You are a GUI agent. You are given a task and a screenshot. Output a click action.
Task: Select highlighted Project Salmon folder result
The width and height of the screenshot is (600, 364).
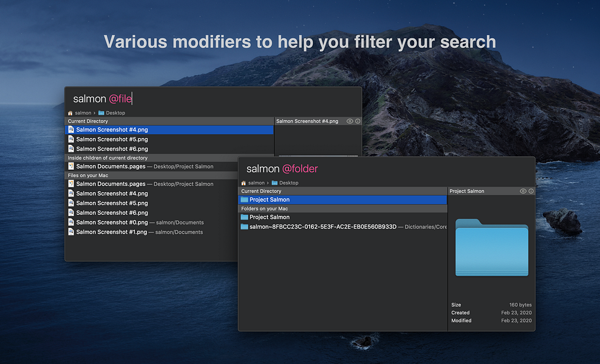343,200
